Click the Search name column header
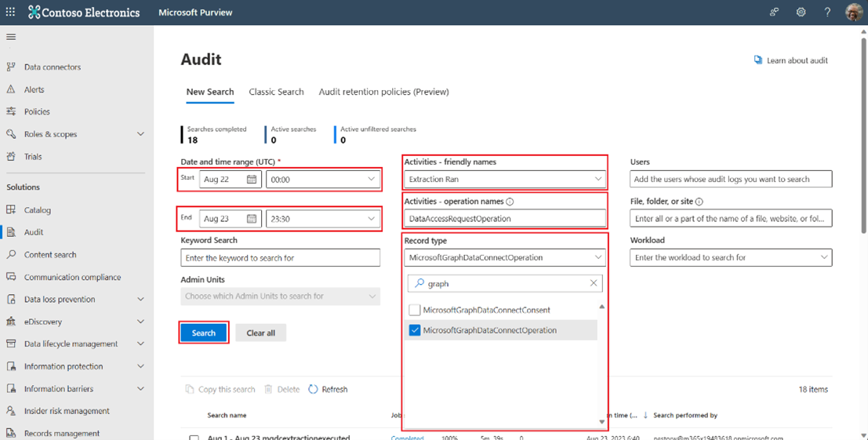 click(x=227, y=415)
